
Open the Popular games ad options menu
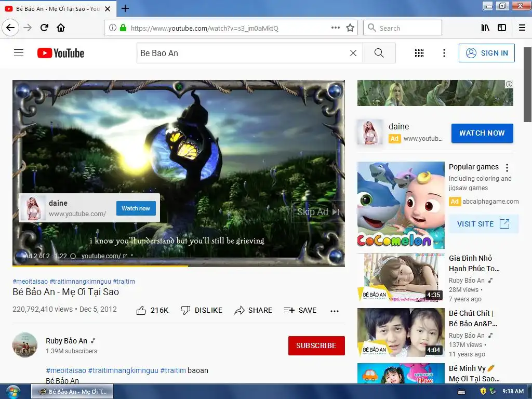507,168
